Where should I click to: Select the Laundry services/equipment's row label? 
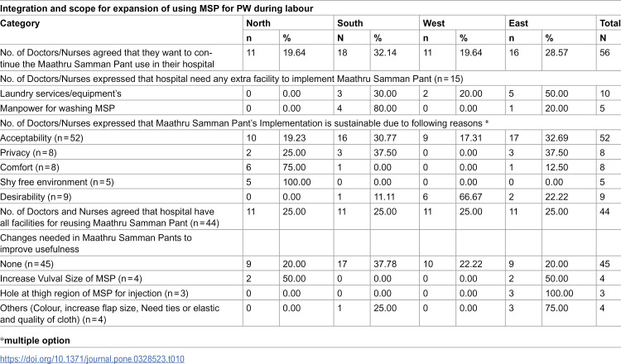[x=60, y=93]
